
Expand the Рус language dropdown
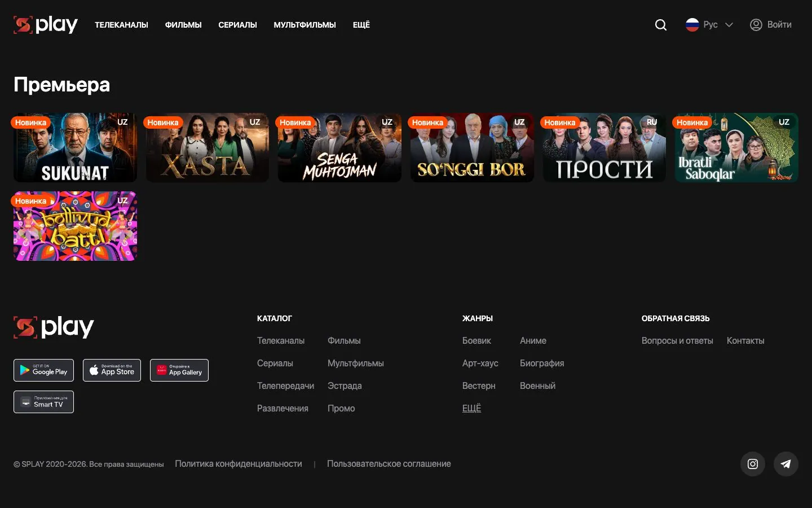tap(709, 25)
